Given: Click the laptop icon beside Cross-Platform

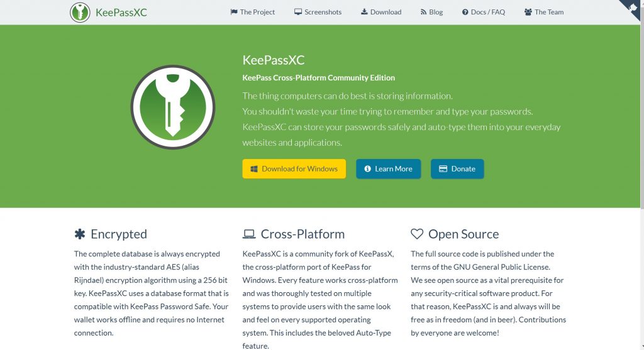Looking at the screenshot, I should pyautogui.click(x=249, y=234).
